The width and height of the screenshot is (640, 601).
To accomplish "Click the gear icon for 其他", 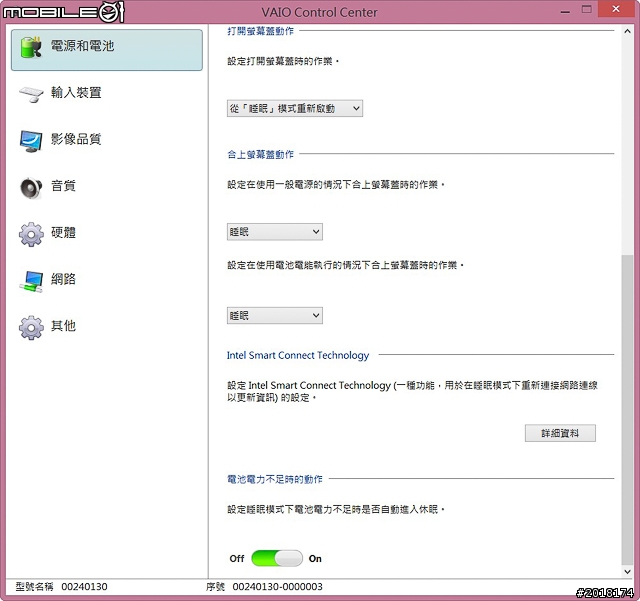I will (x=31, y=327).
